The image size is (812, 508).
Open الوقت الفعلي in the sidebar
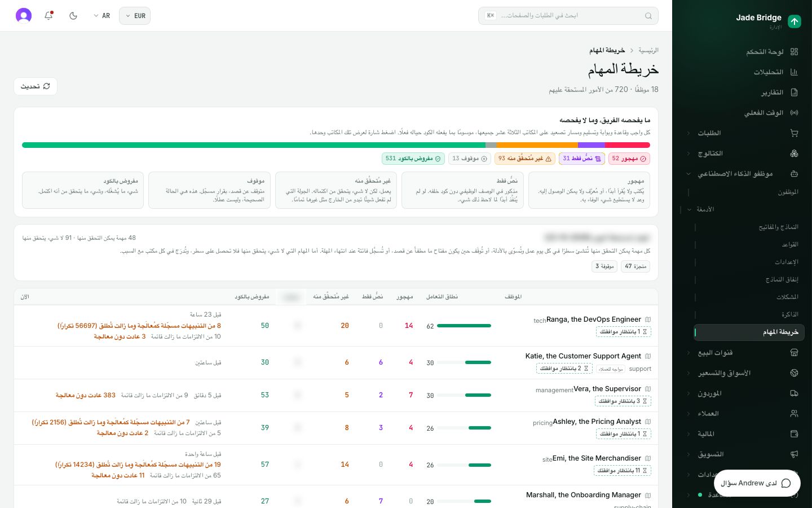[742, 113]
